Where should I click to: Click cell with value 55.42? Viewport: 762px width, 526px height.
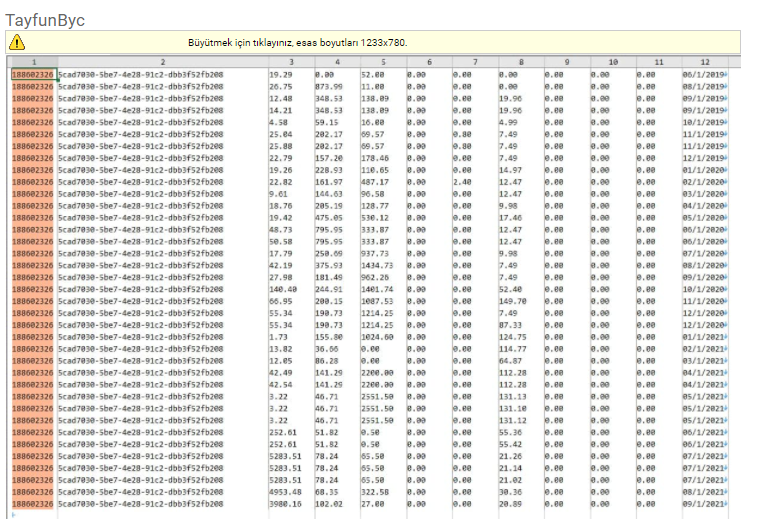click(x=510, y=444)
